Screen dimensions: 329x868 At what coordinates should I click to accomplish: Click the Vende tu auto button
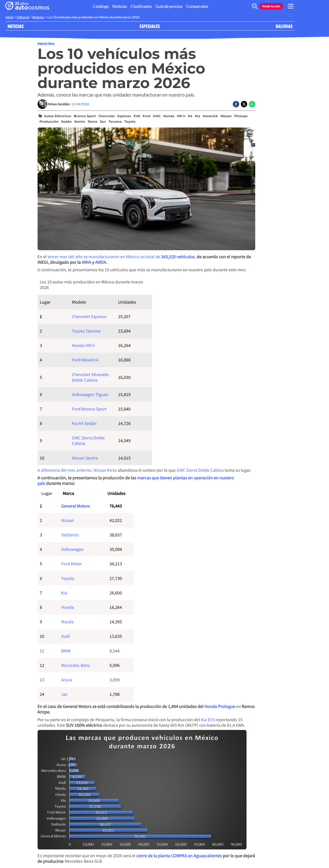(x=271, y=6)
